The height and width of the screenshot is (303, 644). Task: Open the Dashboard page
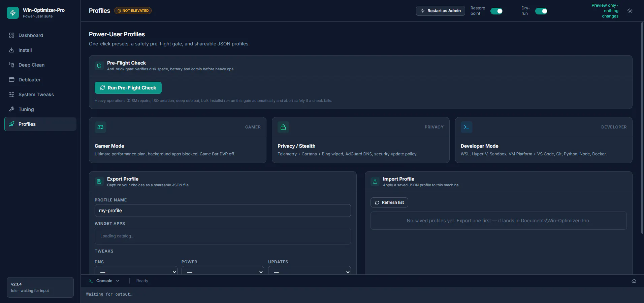tap(40, 35)
